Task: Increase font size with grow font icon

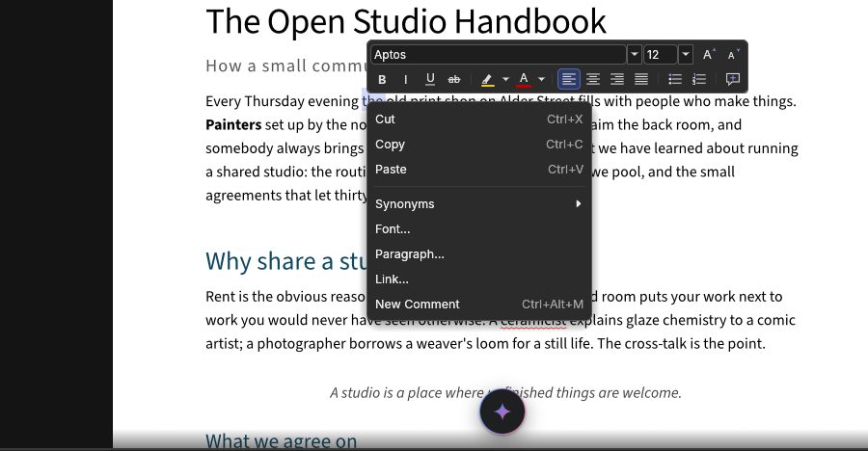Action: click(708, 55)
